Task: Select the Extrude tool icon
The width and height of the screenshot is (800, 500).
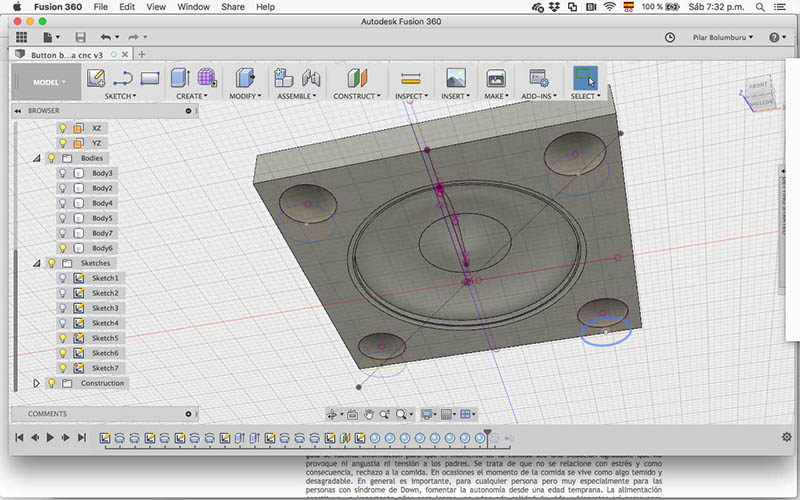Action: tap(180, 78)
